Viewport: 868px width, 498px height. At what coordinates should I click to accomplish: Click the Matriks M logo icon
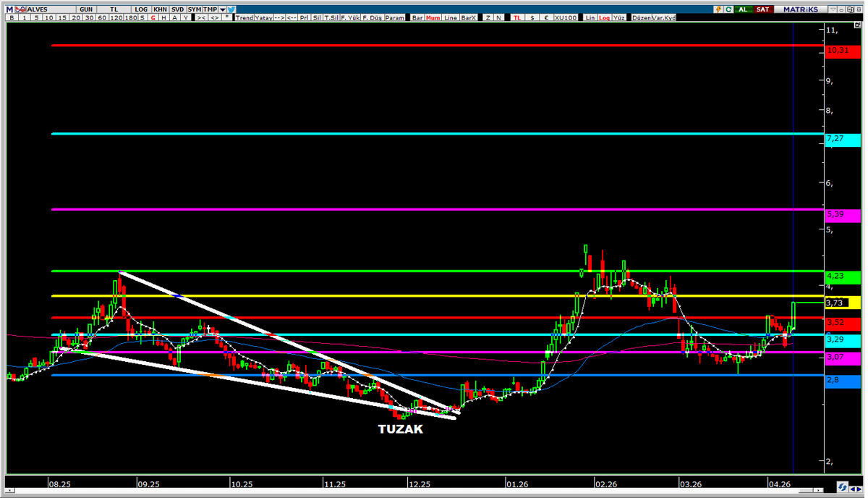coord(9,9)
